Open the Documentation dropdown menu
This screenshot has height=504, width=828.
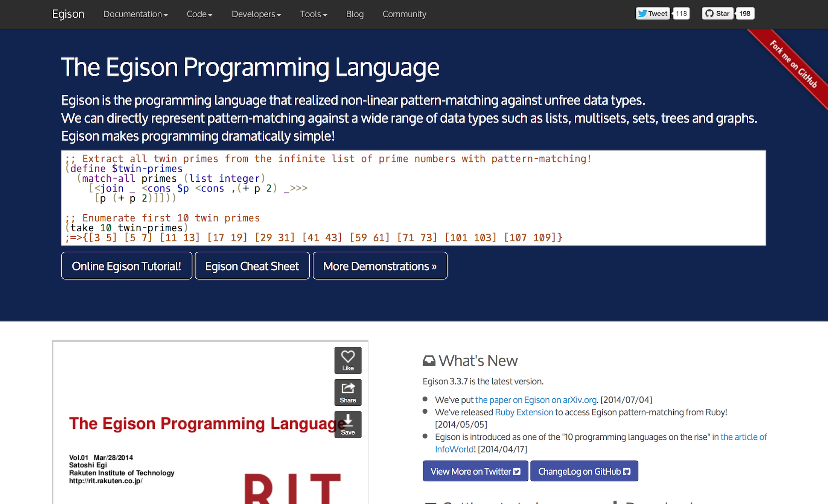pos(135,14)
